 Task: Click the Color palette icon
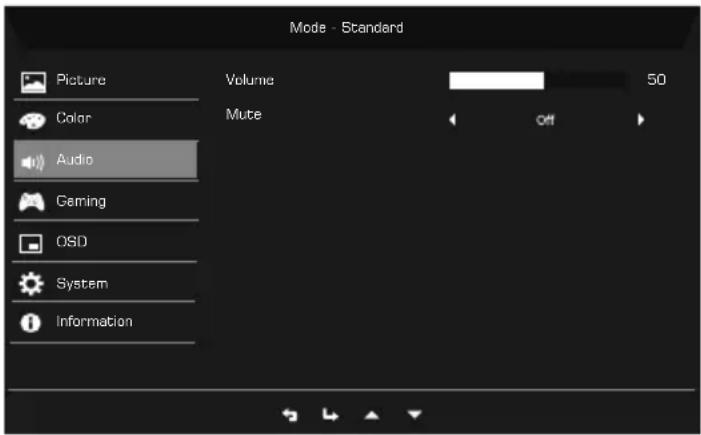(x=32, y=121)
